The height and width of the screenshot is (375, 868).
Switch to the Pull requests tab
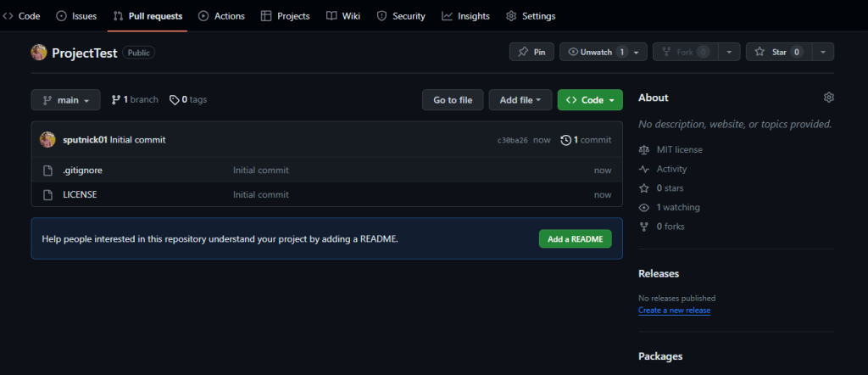coord(147,16)
